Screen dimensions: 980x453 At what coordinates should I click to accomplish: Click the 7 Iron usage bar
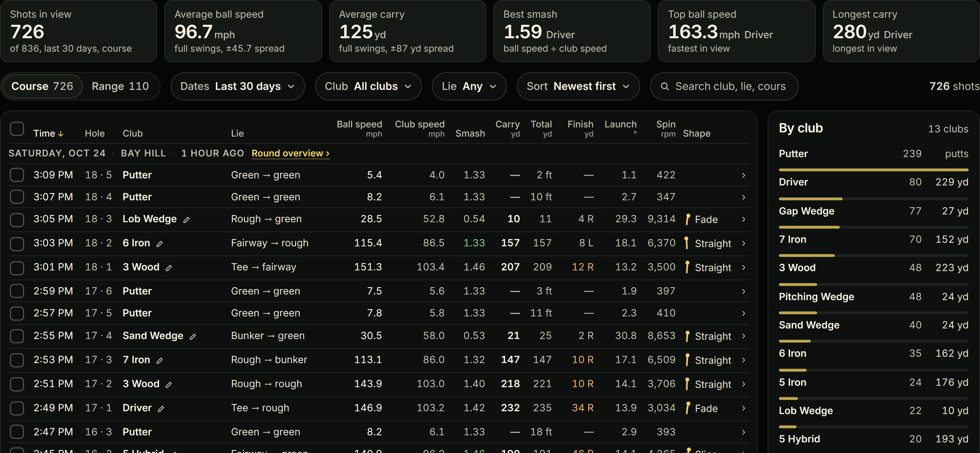pos(873,256)
